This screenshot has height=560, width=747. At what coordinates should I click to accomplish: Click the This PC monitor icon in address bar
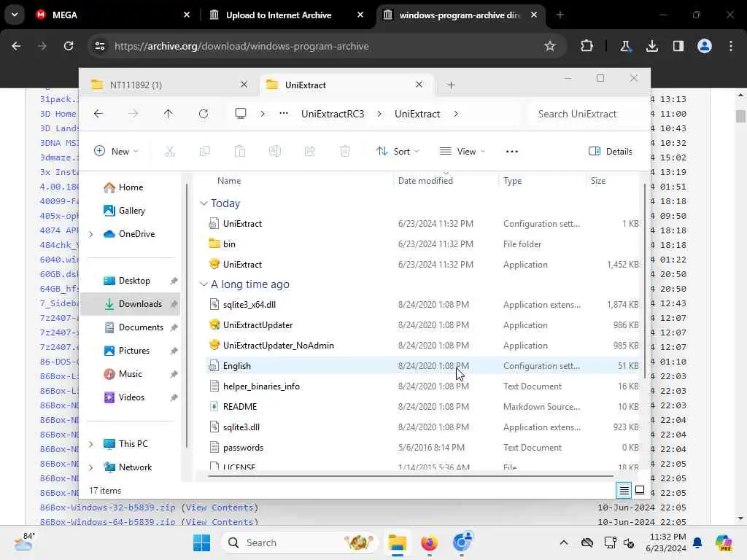[241, 114]
